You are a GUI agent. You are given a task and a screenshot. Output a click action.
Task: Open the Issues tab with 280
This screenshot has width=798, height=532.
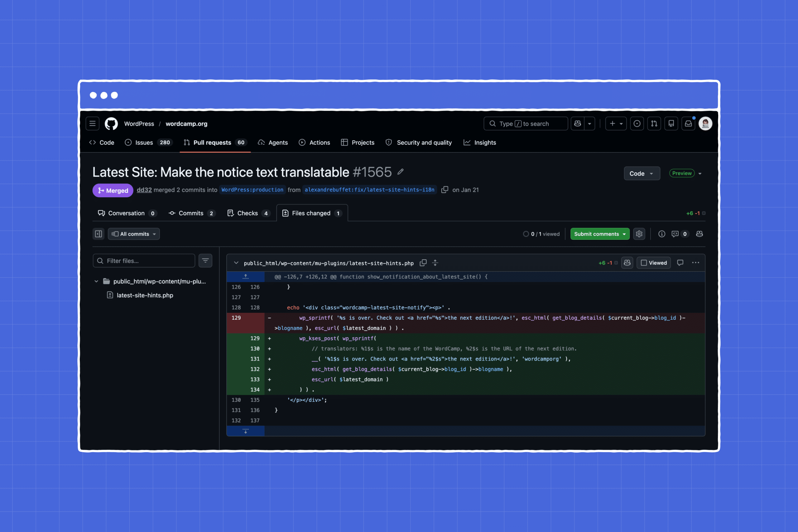tap(149, 142)
